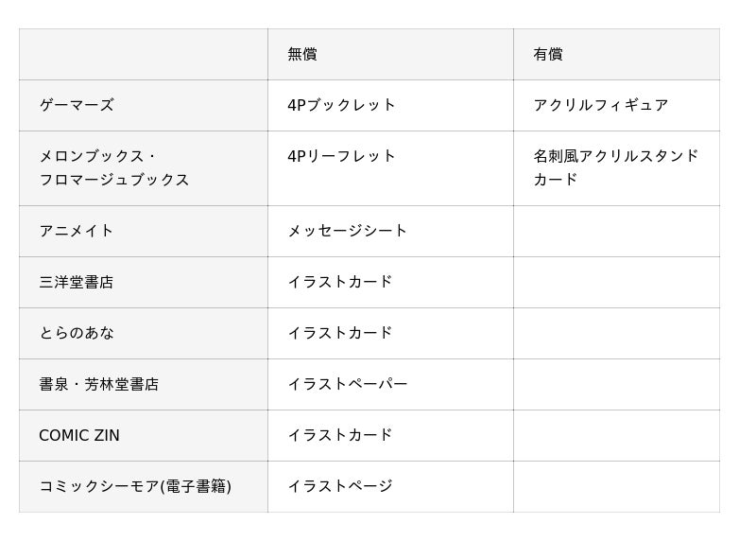756x541 pixels.
Task: Click イラストカード in the 三洋堂書店 row
Action: click(x=340, y=282)
